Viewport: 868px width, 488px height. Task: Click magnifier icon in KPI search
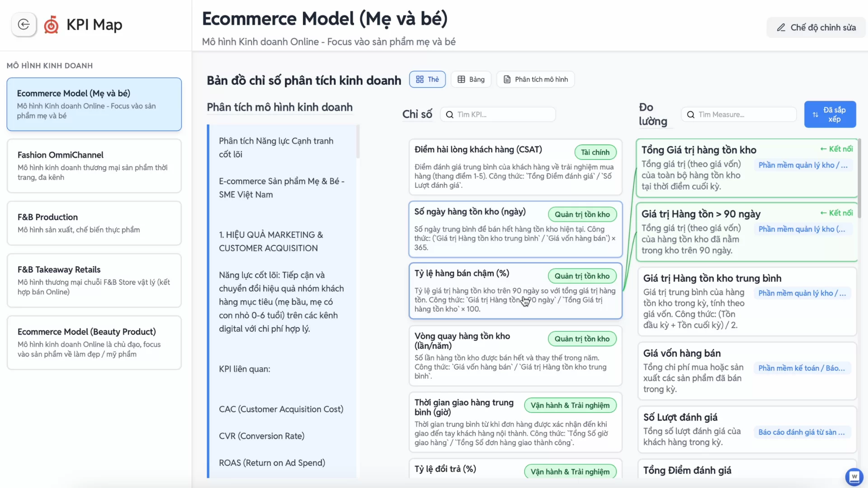click(449, 115)
